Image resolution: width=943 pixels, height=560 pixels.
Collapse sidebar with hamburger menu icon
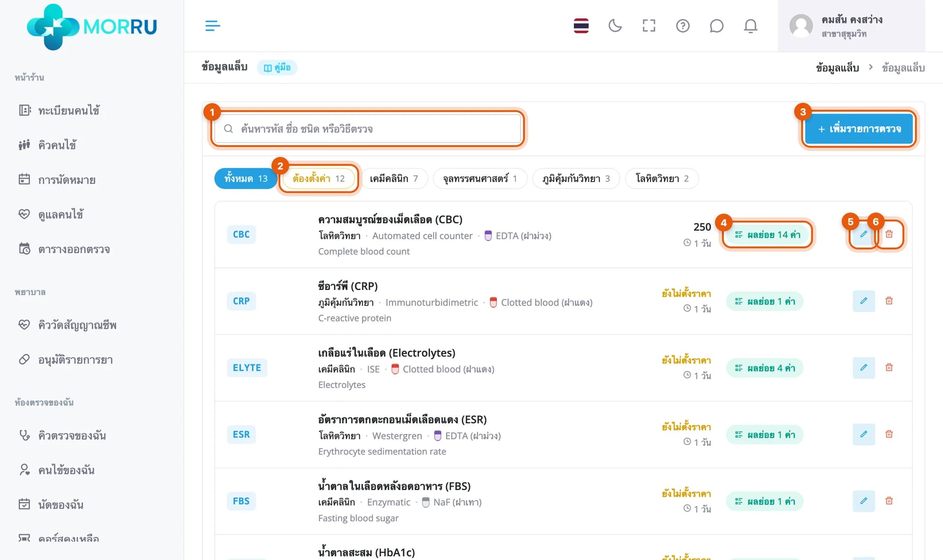click(x=213, y=25)
